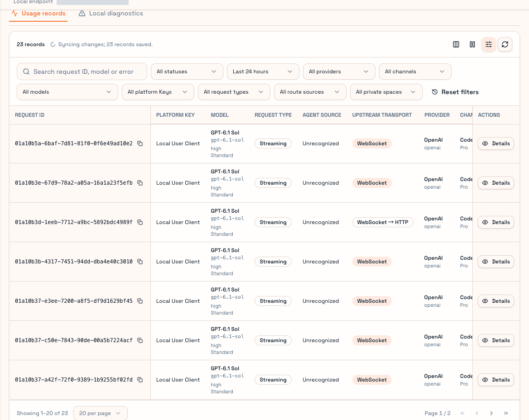Click the two-bar density icon
Screen dimensions: 529x420
coord(472,44)
